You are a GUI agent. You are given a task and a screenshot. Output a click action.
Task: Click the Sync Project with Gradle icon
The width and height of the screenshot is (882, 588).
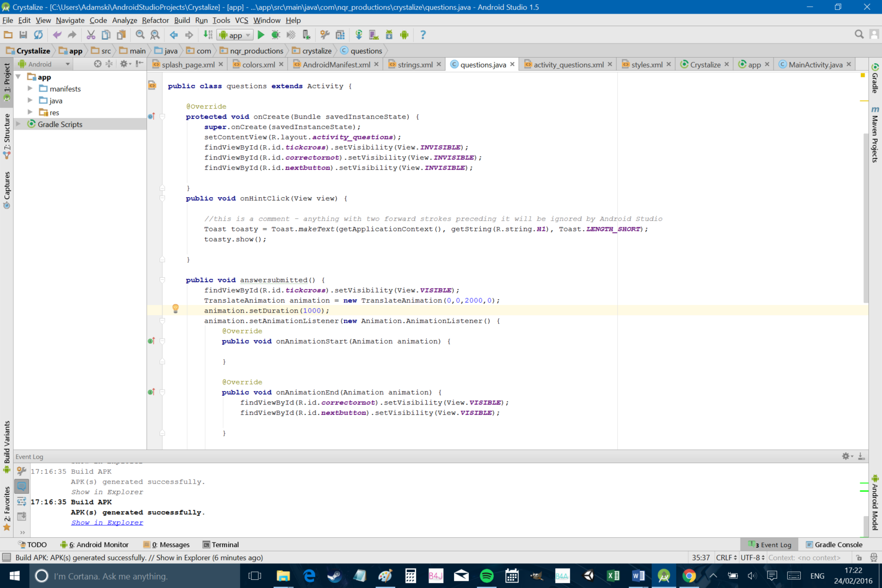point(359,35)
